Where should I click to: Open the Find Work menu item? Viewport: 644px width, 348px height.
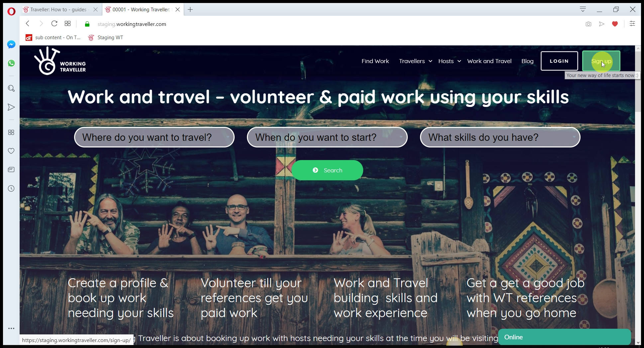[x=375, y=61]
